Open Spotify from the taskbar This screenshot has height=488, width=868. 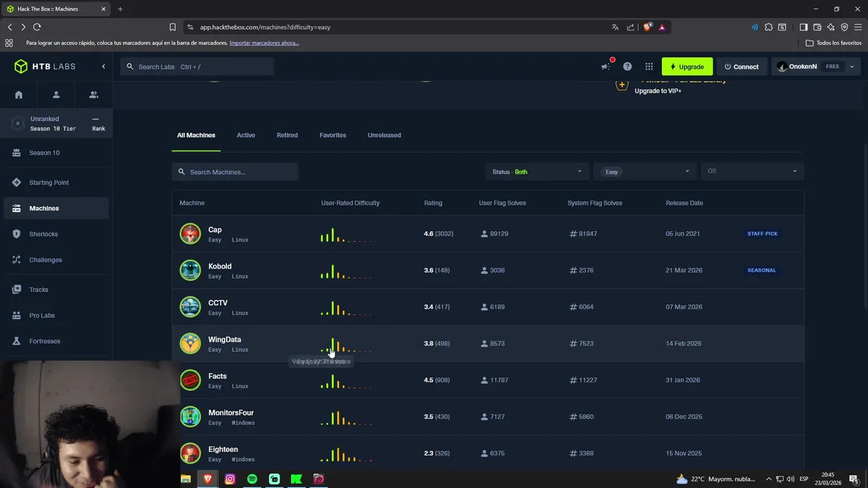[252, 479]
